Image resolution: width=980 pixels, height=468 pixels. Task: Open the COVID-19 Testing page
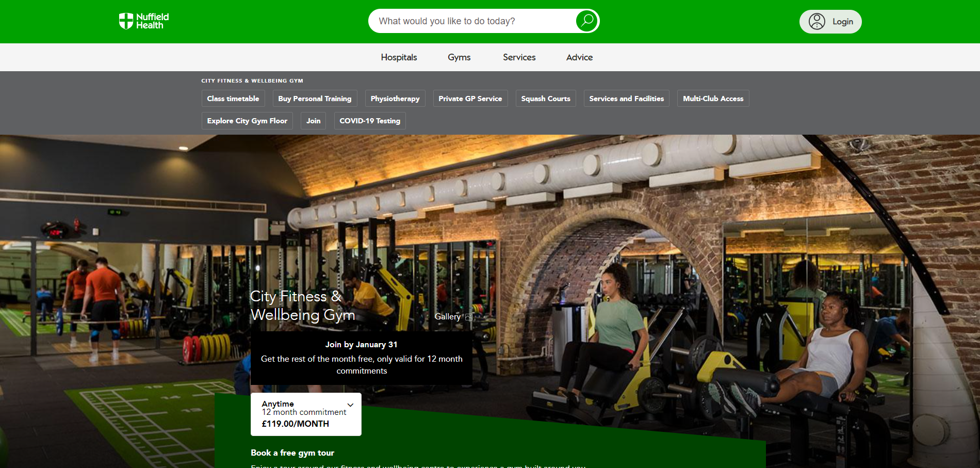[x=369, y=120]
